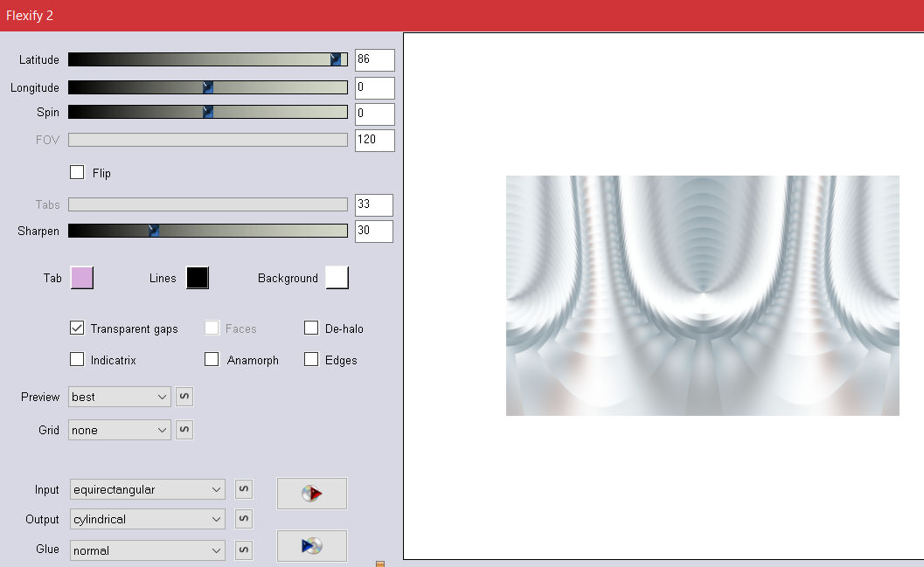
Task: Open the Tab pink color swatch
Action: point(81,278)
